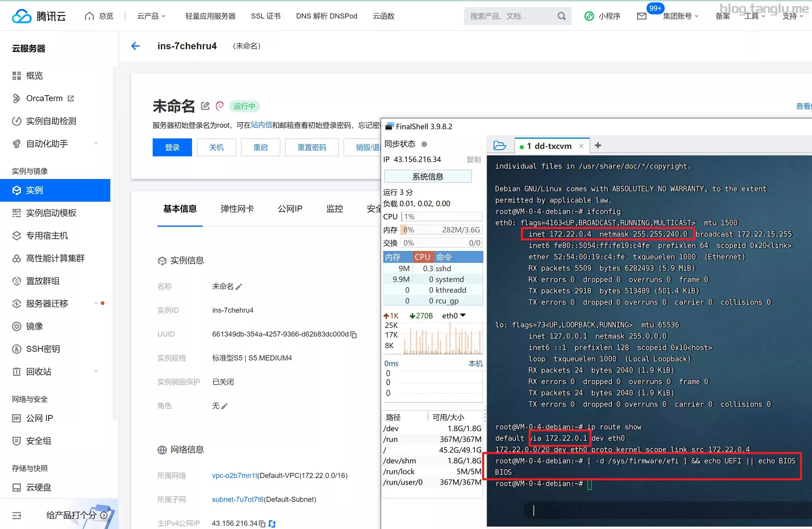The image size is (812, 529).
Task: Expand the 自动化助手 sidebar section
Action: click(x=96, y=143)
